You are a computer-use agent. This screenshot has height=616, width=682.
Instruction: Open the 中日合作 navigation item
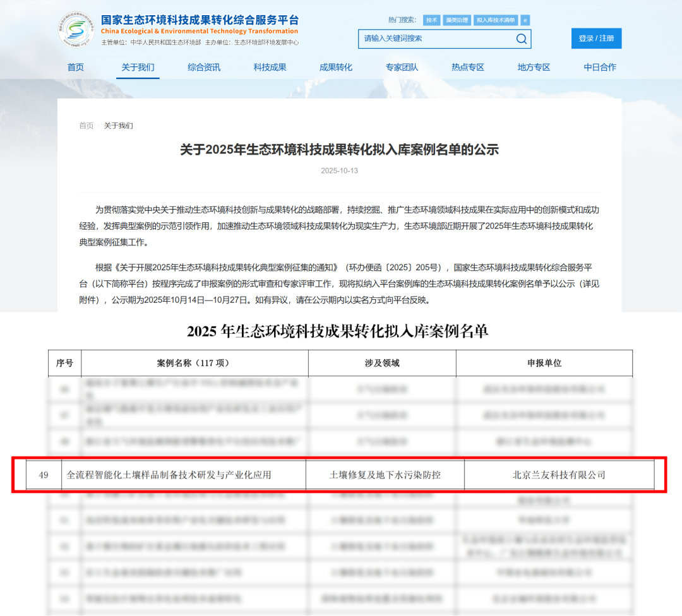pos(600,68)
